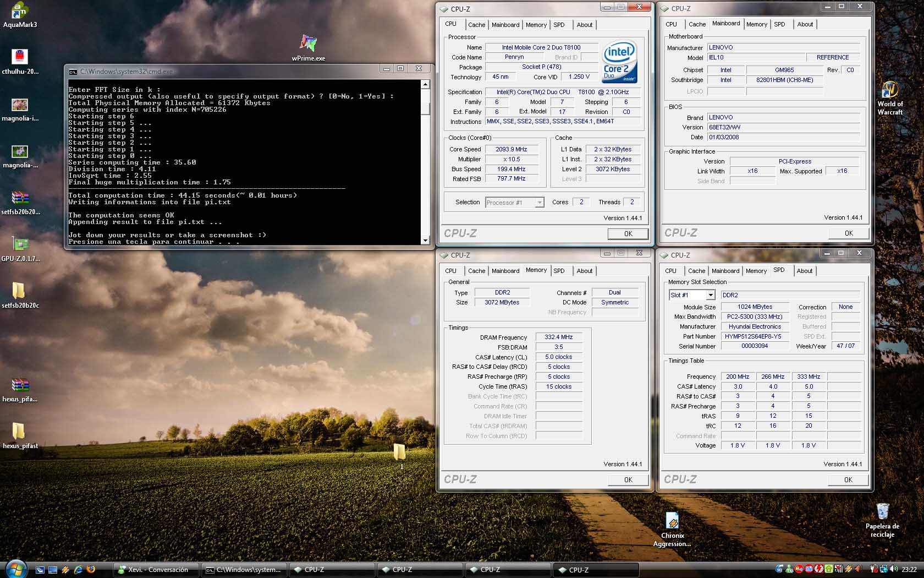Click the Southbridge value 82801HBM (ICH8-ME)
Screen dimensions: 924x578
784,80
